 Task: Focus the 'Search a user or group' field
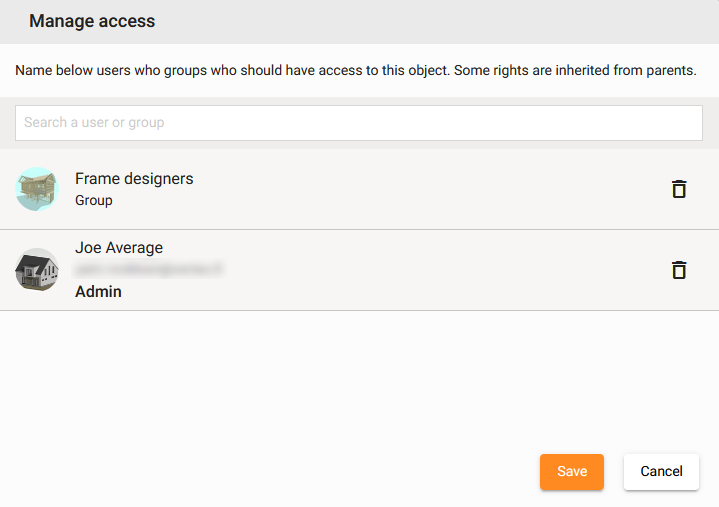click(x=359, y=123)
